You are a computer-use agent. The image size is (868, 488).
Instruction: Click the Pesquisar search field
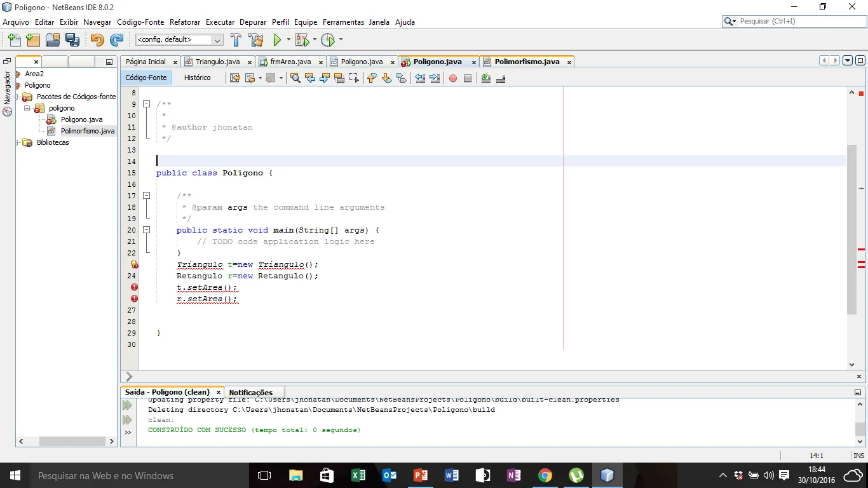click(x=797, y=21)
